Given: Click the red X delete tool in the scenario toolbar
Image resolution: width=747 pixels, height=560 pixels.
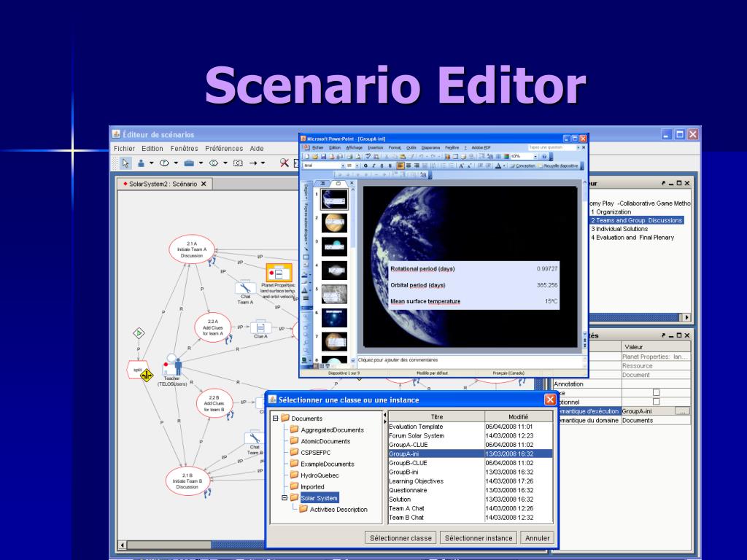Looking at the screenshot, I should (285, 163).
